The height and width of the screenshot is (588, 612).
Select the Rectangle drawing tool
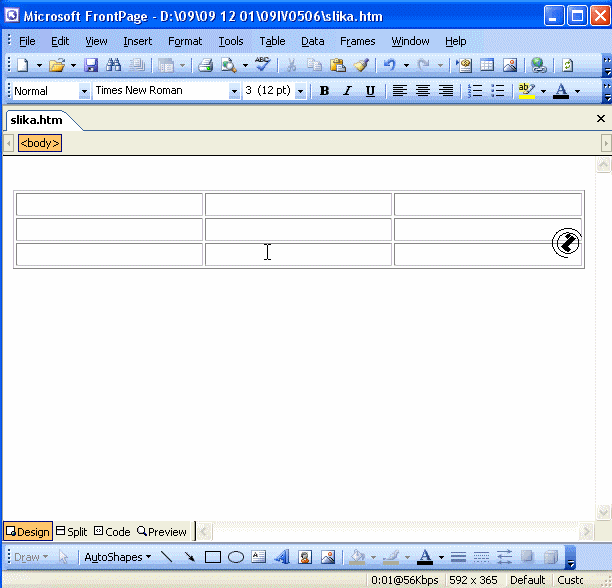213,558
